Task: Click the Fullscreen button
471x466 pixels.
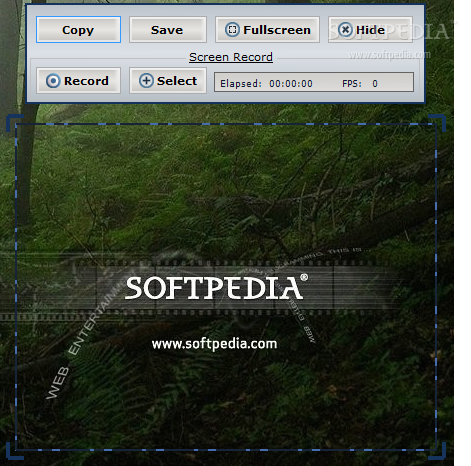Action: (267, 30)
